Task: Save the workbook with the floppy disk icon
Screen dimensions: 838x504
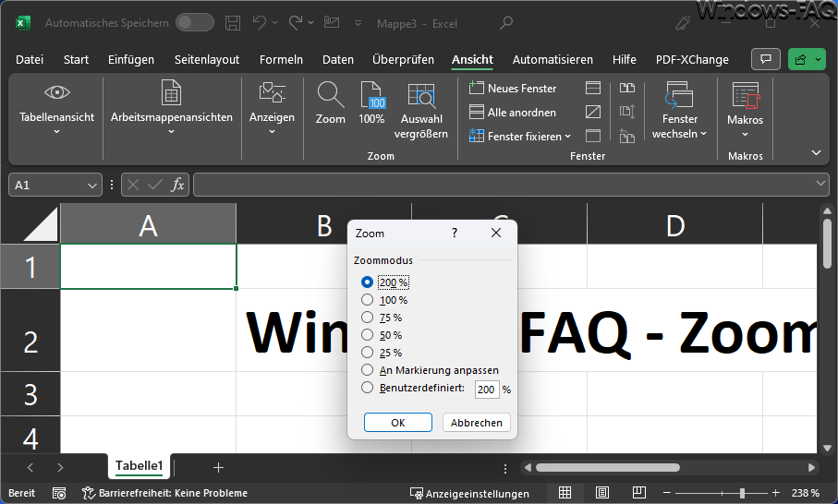Action: pyautogui.click(x=233, y=23)
